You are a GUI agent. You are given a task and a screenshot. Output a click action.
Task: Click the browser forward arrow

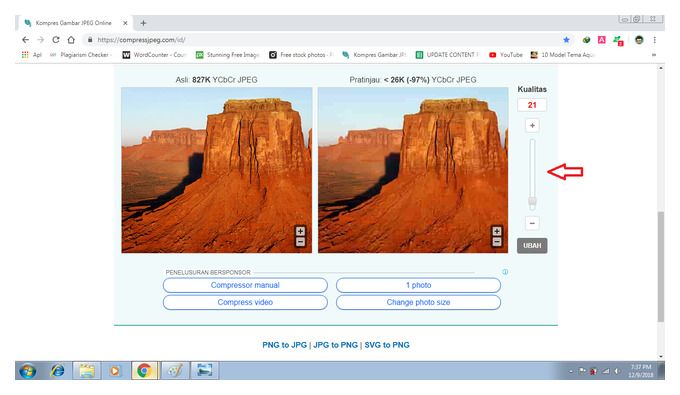(41, 40)
